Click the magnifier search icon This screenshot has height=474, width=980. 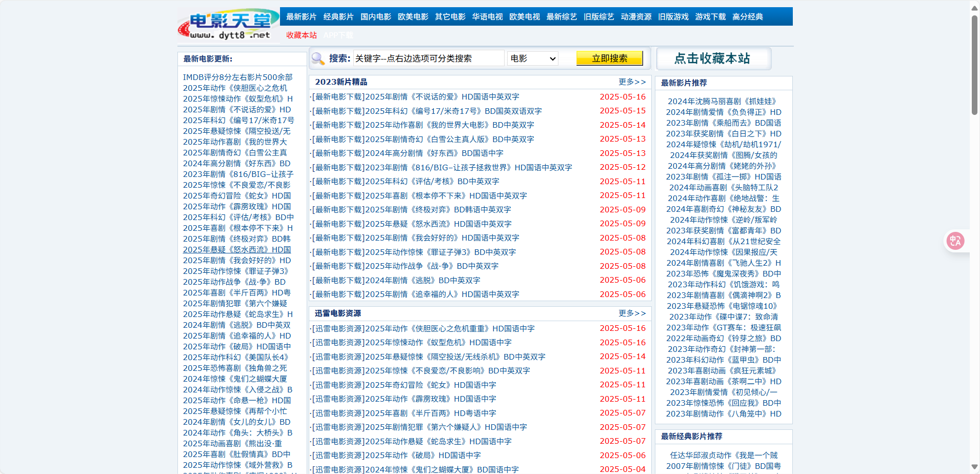point(318,58)
